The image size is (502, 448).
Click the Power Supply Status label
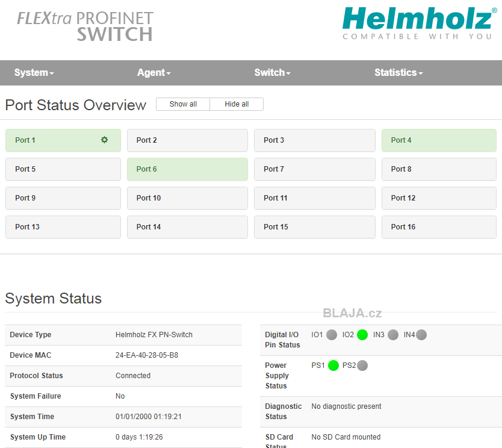coord(277,376)
